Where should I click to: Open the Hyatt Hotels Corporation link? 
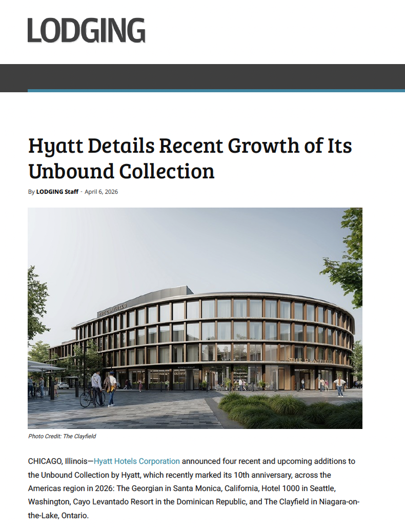[137, 461]
